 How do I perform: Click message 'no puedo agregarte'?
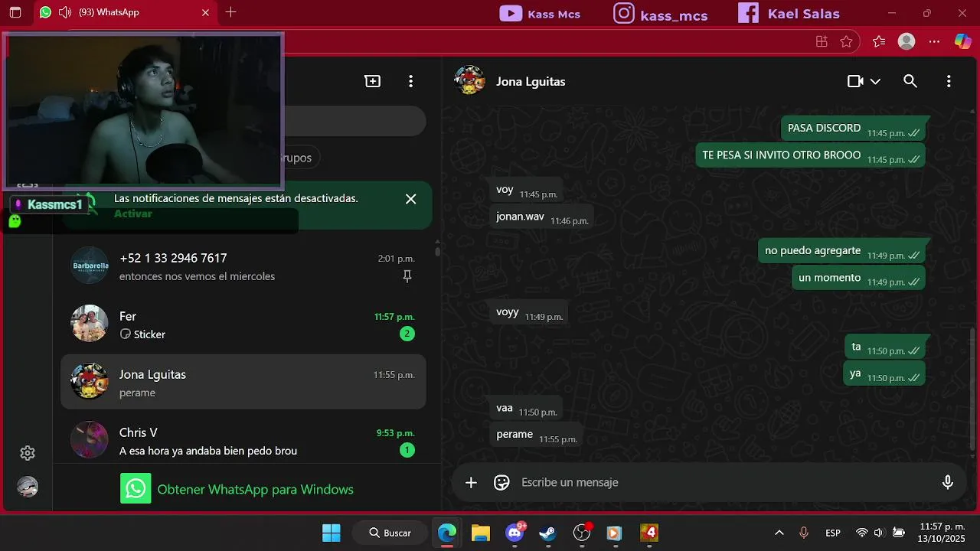(841, 251)
